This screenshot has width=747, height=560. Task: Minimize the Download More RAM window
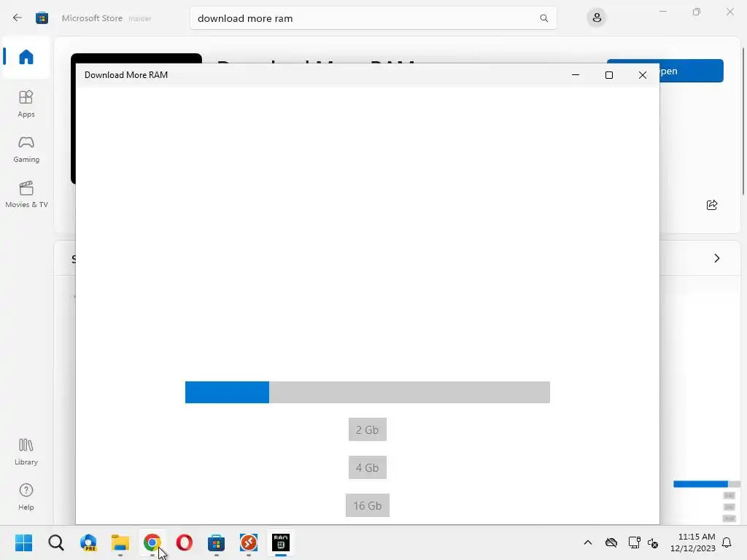pyautogui.click(x=576, y=75)
